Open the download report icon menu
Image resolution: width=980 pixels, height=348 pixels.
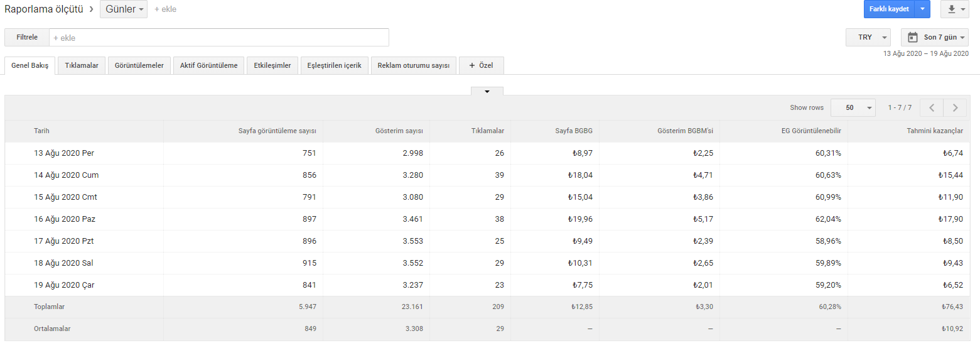click(x=954, y=9)
